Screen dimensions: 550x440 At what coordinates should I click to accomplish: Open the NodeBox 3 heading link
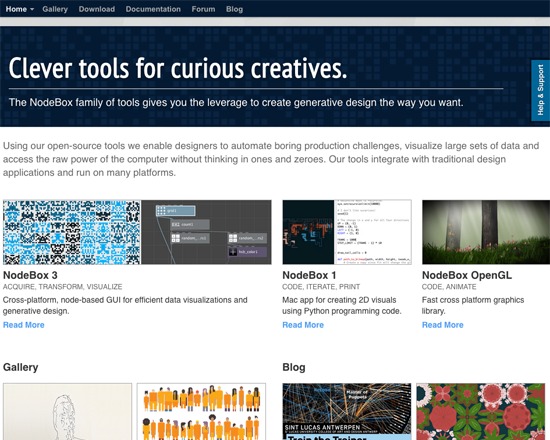(x=30, y=275)
